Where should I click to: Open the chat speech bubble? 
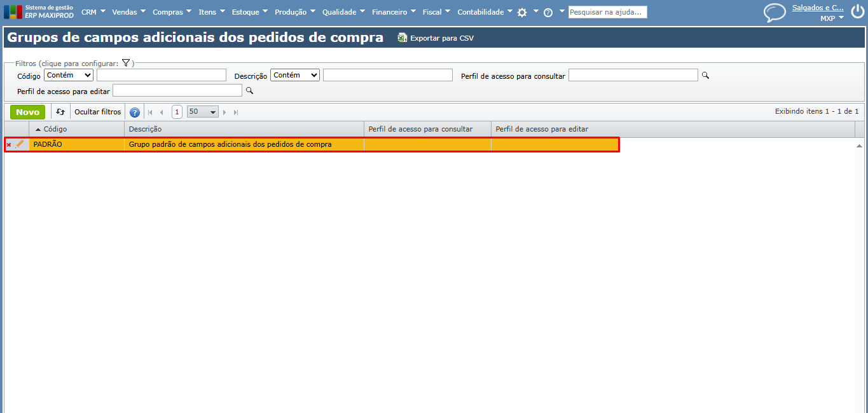[x=775, y=12]
